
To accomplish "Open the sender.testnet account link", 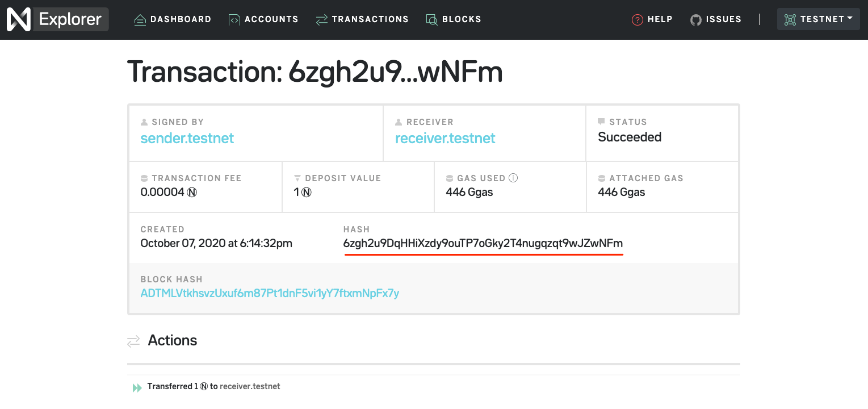I will click(x=187, y=138).
